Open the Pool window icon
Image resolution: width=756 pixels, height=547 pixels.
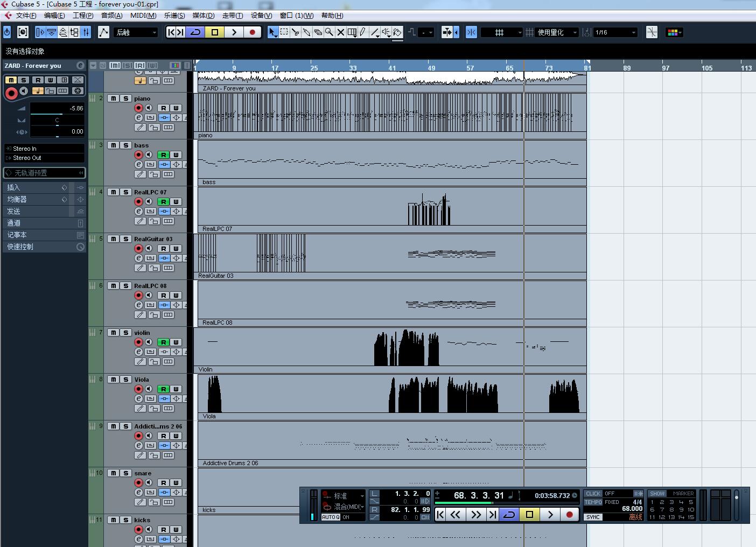[x=74, y=32]
